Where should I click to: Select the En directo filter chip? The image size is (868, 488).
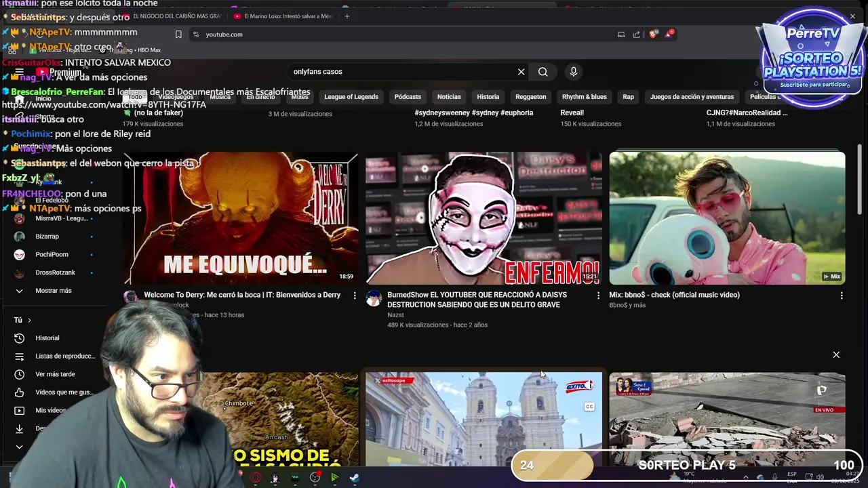(x=260, y=97)
